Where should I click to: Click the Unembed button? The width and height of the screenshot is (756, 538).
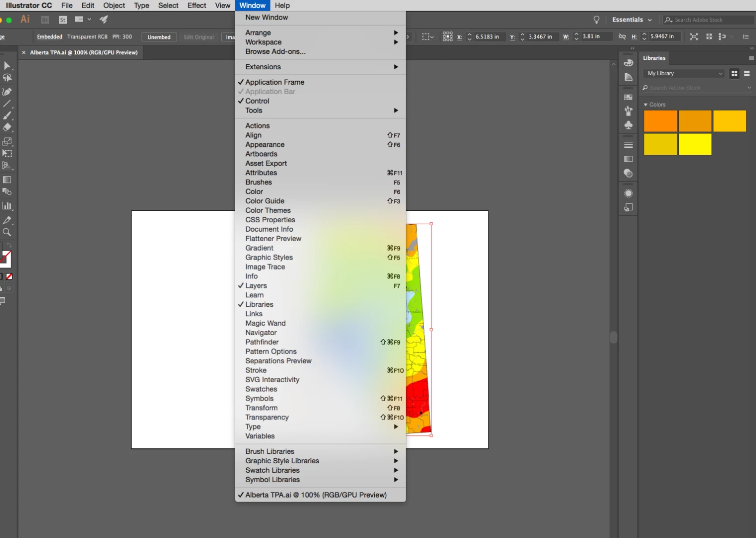point(159,37)
